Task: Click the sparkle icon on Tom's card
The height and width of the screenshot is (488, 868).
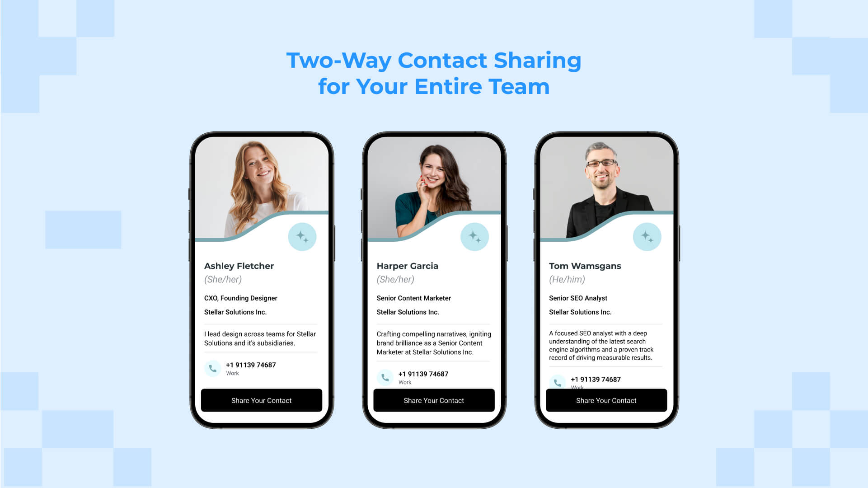Action: coord(646,237)
